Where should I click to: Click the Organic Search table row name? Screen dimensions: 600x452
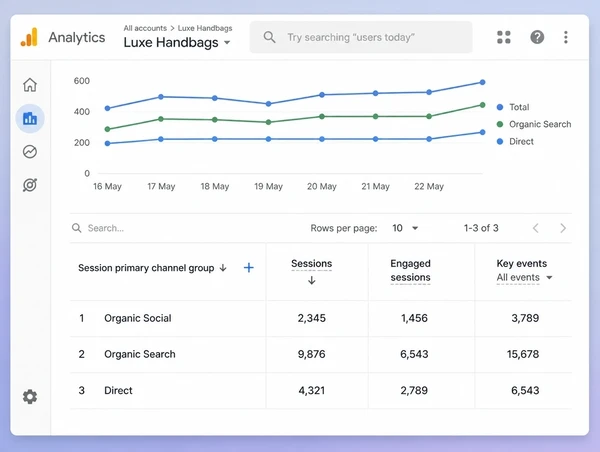[140, 354]
